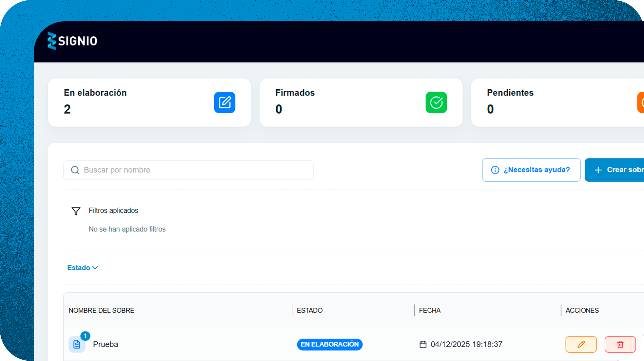
Task: Click the Prueba document icon with badge
Action: (x=77, y=344)
